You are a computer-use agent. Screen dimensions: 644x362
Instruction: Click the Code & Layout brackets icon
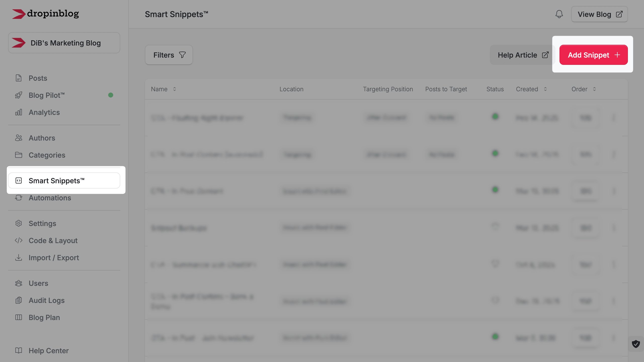[19, 241]
